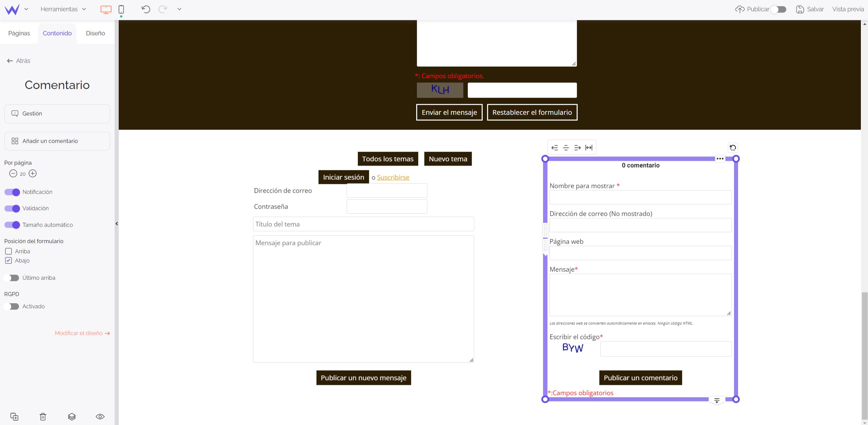Collapse the left sidebar panel arrow
This screenshot has height=425, width=868.
tap(117, 224)
